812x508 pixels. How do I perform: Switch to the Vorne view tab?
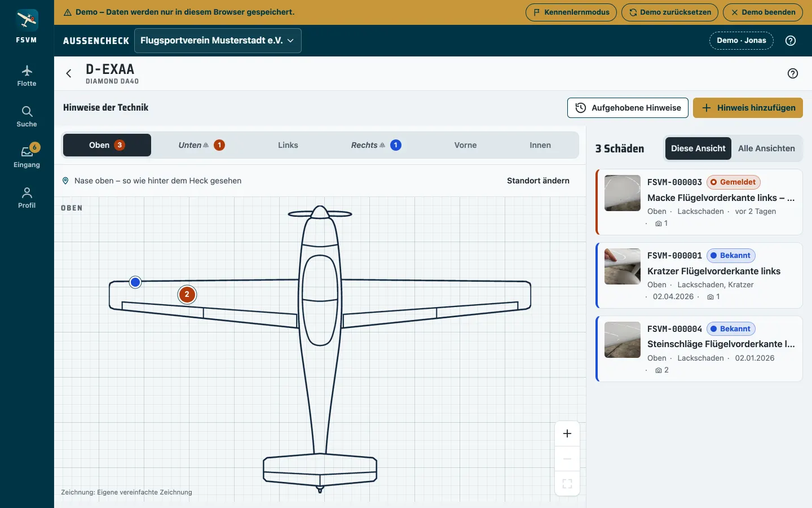click(x=466, y=145)
